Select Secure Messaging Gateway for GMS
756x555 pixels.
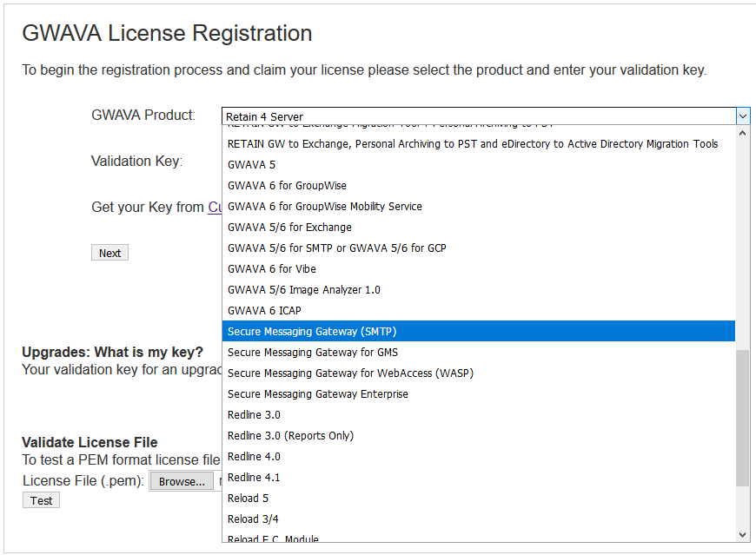pyautogui.click(x=312, y=353)
